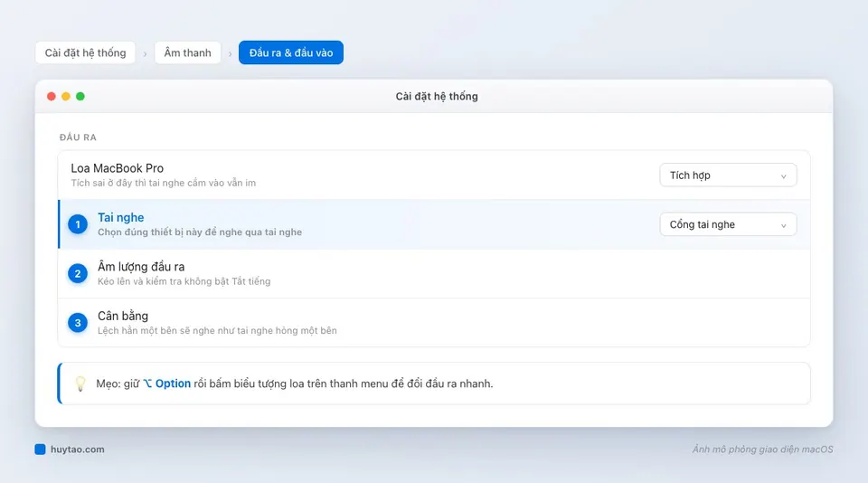Click subtitle 'Chọn đúng thiết bị này để nghe qua tai nghe'
This screenshot has height=483, width=868.
pos(200,232)
